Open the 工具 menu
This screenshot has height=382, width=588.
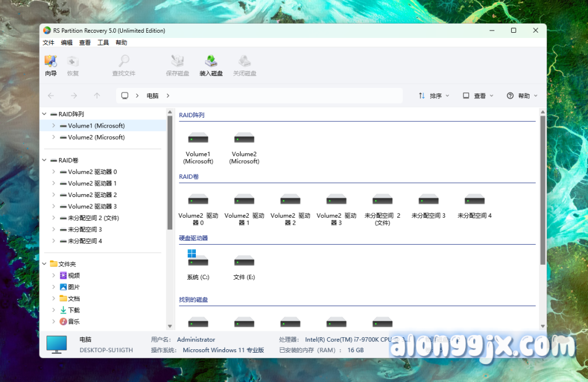[x=103, y=43]
